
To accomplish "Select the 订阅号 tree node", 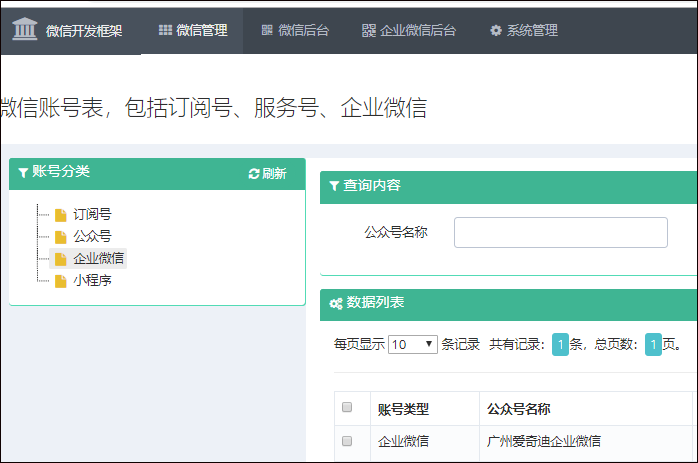I will pos(92,214).
